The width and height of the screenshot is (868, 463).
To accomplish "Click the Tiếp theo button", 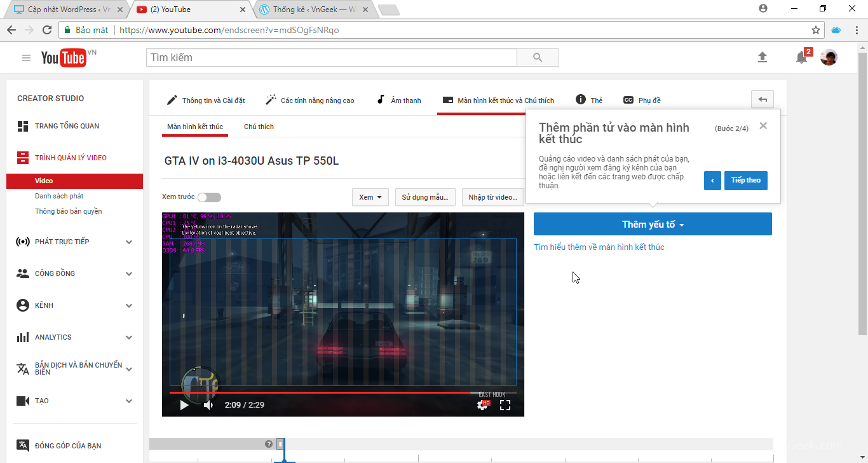I will tap(745, 180).
